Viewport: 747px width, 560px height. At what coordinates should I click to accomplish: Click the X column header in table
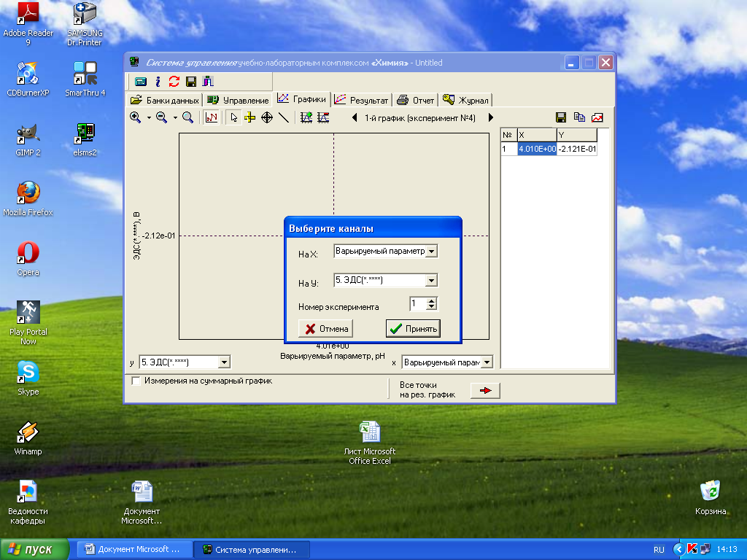pos(538,135)
